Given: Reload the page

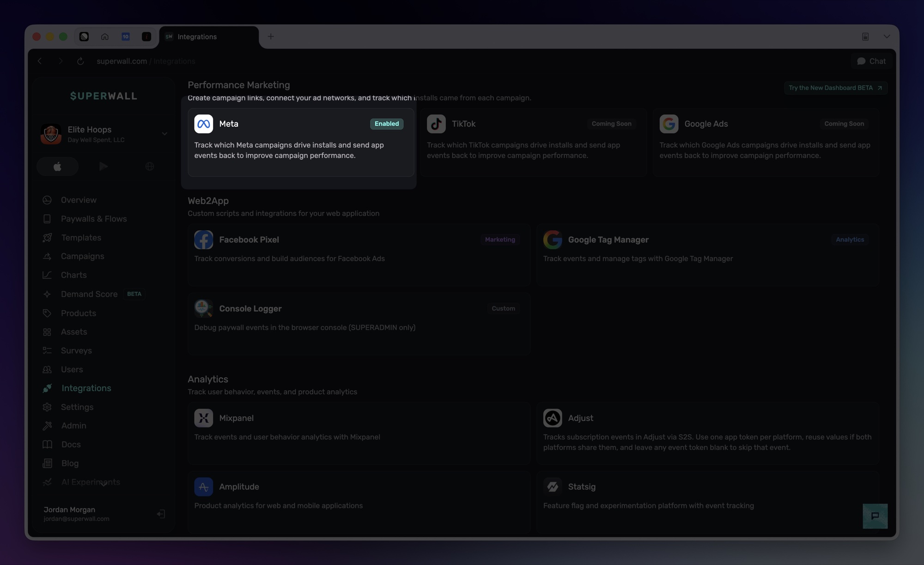Looking at the screenshot, I should pos(80,61).
